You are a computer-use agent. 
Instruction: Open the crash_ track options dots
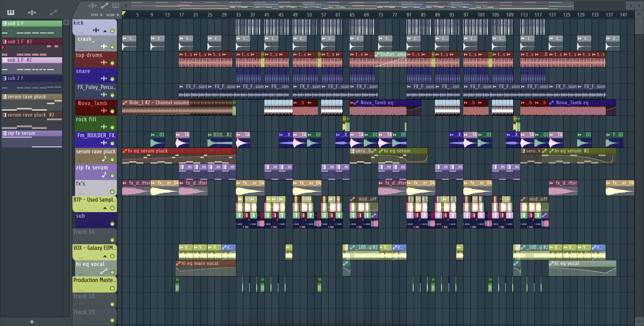[81, 49]
